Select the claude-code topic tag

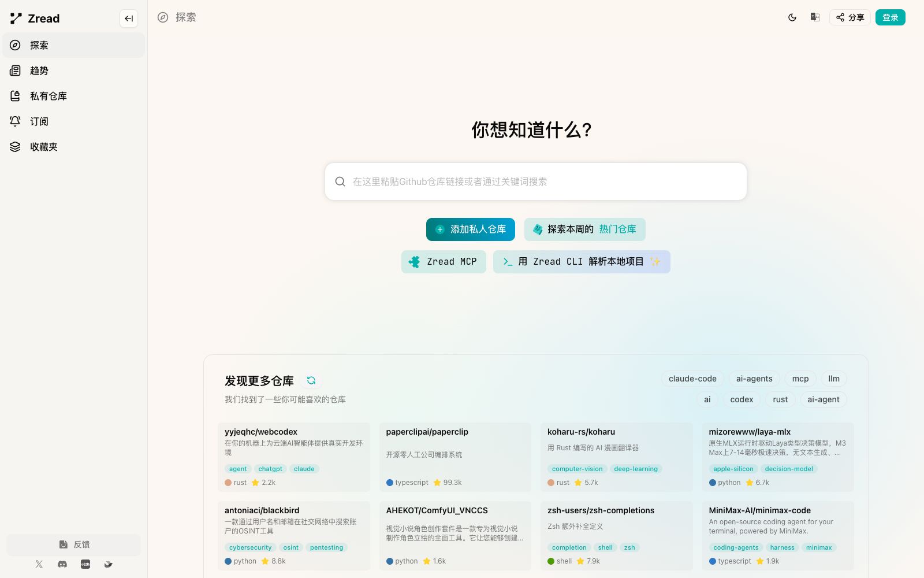692,379
